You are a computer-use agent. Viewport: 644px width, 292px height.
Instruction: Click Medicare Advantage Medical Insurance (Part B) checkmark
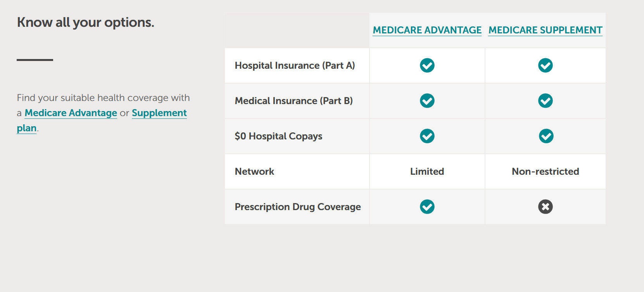coord(427,101)
